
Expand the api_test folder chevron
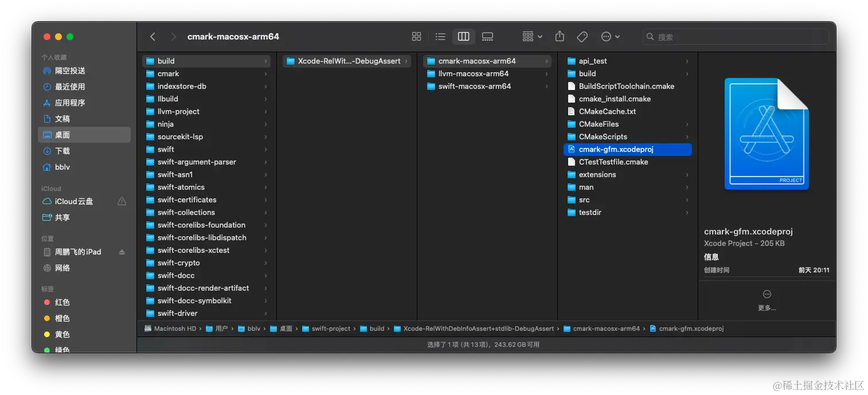coord(687,61)
